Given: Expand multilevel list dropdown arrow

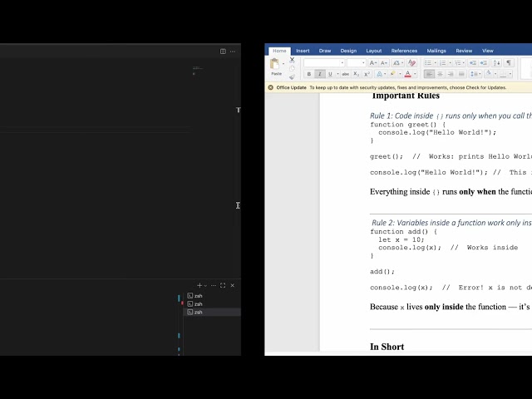Looking at the screenshot, I should 464,63.
